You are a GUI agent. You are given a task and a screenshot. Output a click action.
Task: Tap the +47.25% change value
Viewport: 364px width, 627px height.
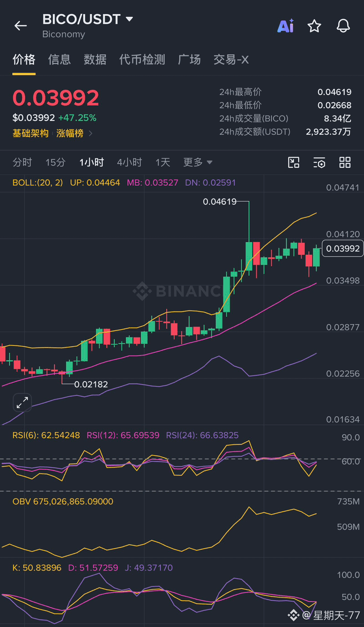pos(77,118)
